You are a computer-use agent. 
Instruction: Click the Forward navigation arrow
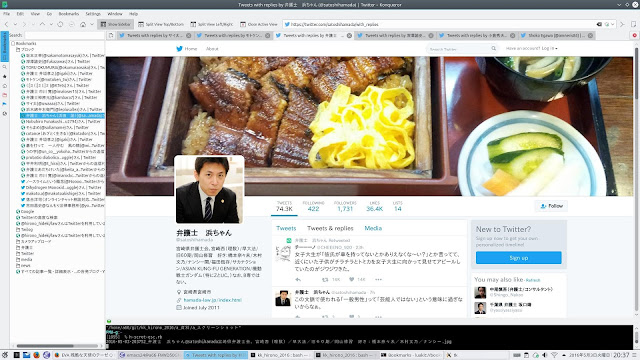pyautogui.click(x=24, y=24)
